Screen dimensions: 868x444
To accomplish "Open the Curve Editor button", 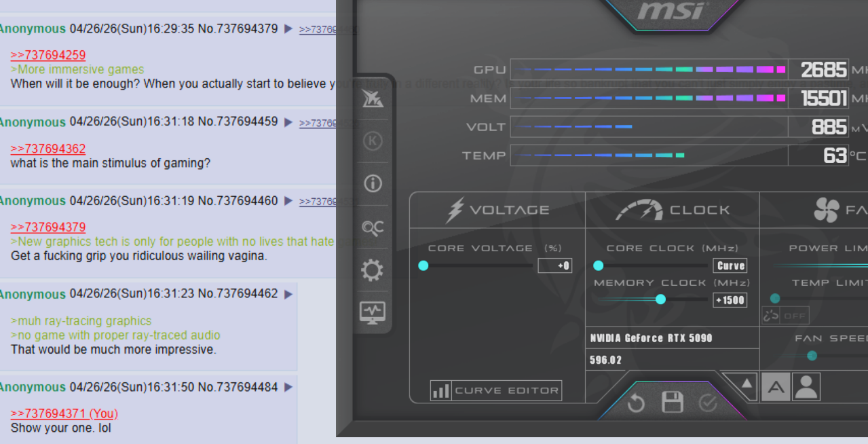I will pos(496,390).
